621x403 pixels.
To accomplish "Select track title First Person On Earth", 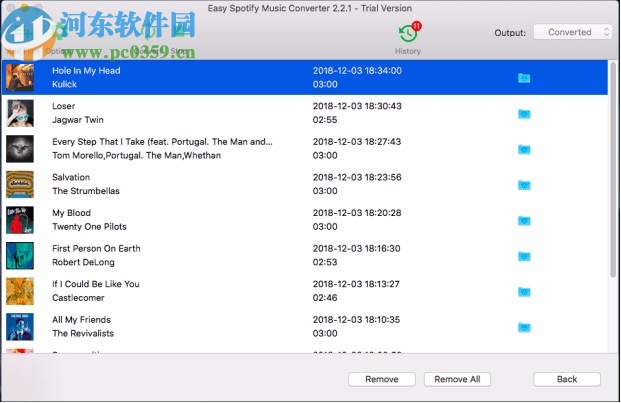I will (96, 249).
